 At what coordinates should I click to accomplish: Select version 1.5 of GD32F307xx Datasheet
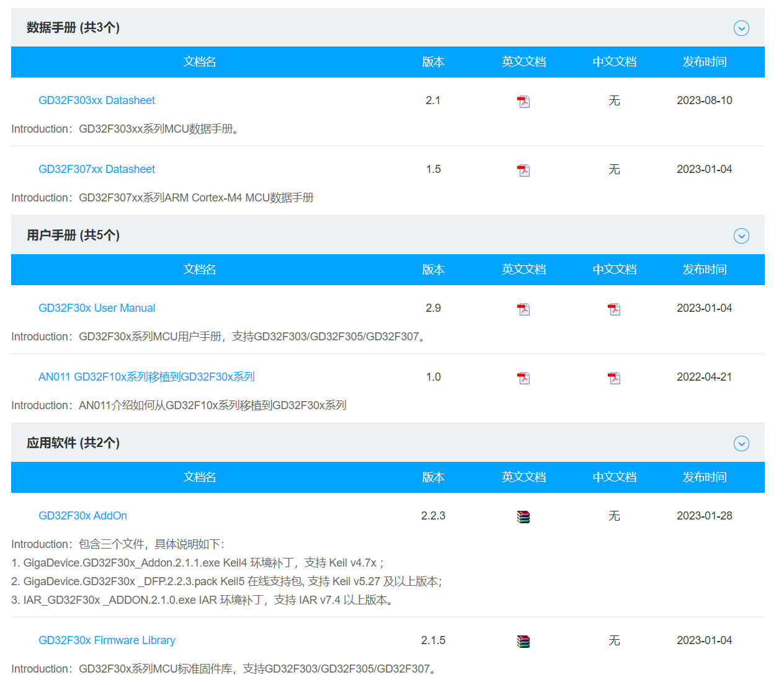[433, 169]
